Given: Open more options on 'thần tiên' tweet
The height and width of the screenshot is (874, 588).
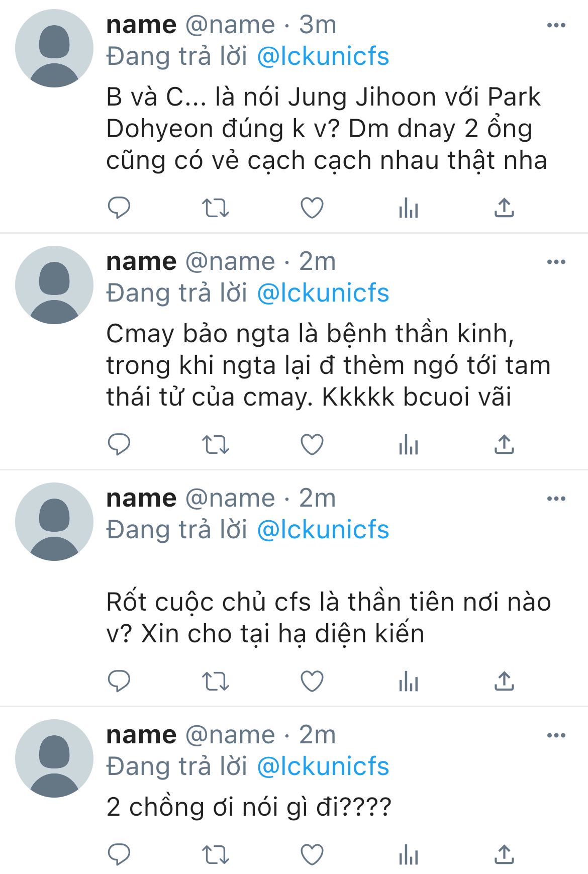Looking at the screenshot, I should (x=556, y=499).
